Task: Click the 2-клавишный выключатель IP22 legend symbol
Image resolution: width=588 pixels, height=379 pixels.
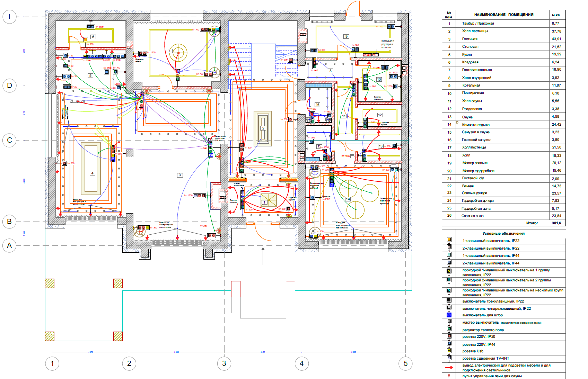Action: click(x=449, y=247)
